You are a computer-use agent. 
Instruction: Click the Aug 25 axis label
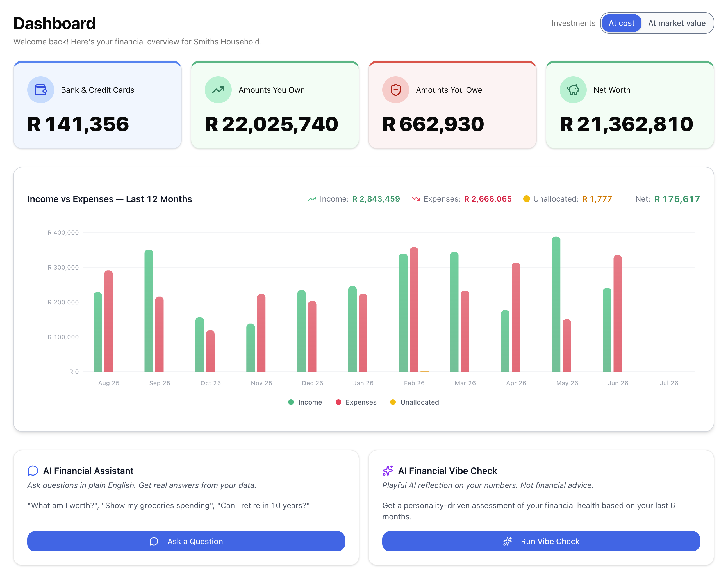(109, 383)
